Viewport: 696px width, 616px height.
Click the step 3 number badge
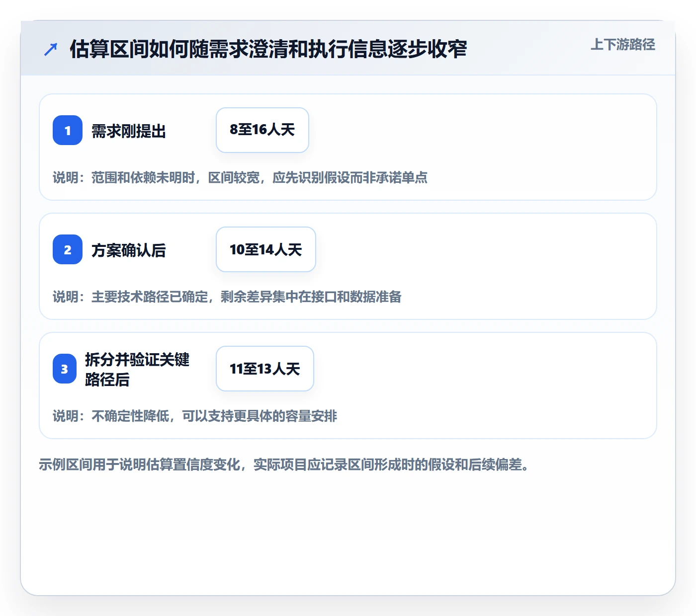[x=65, y=369]
